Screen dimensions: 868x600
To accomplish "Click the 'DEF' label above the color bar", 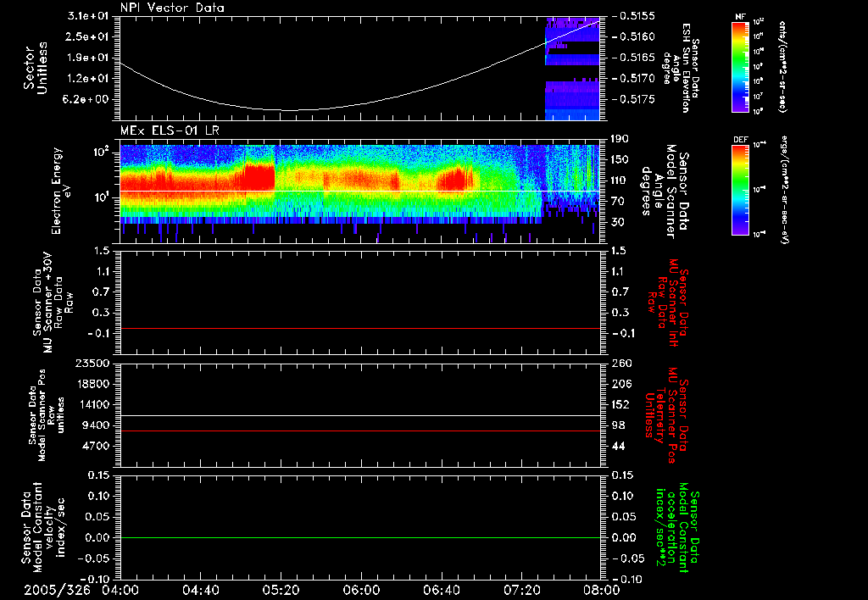I will pyautogui.click(x=741, y=140).
